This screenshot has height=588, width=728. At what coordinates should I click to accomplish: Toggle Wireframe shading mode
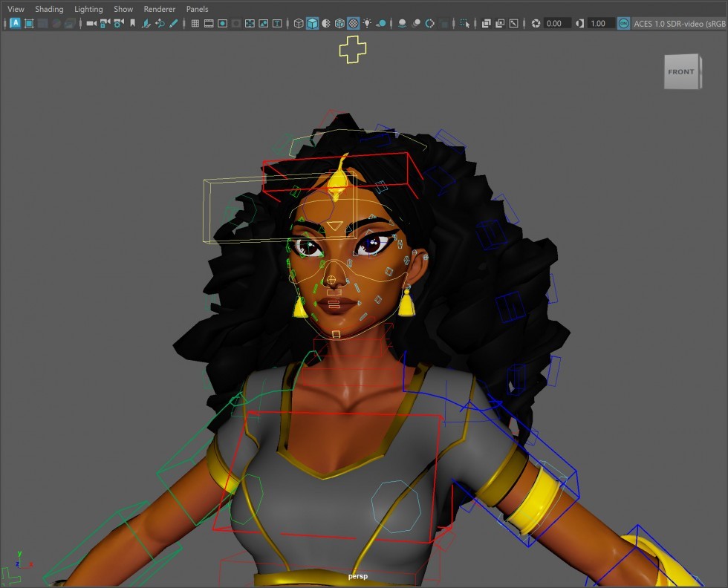299,23
